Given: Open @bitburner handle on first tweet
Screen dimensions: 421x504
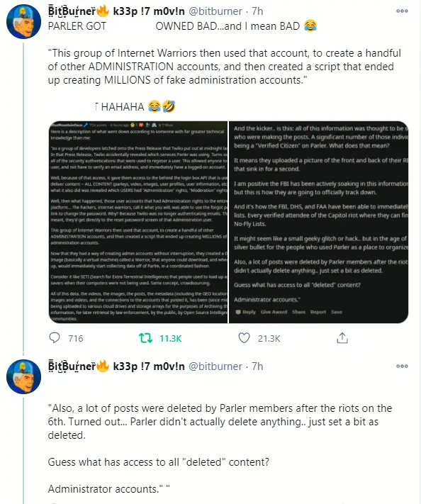Looking at the screenshot, I should pyautogui.click(x=215, y=11).
